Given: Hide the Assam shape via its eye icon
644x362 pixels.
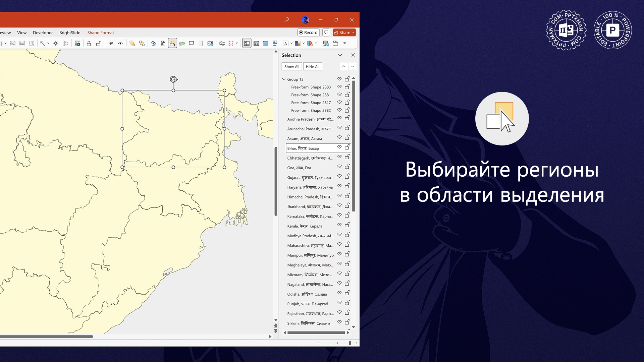Looking at the screenshot, I should coord(339,138).
